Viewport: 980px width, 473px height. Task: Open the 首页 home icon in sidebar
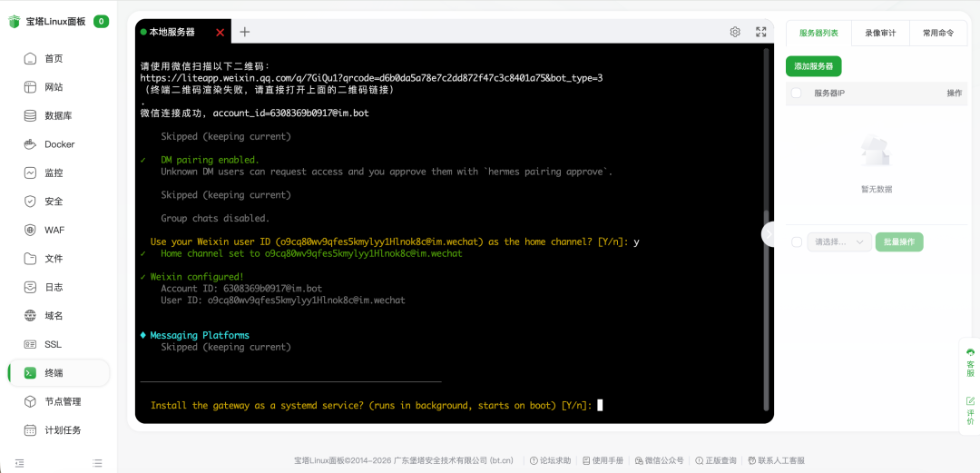tap(31, 59)
